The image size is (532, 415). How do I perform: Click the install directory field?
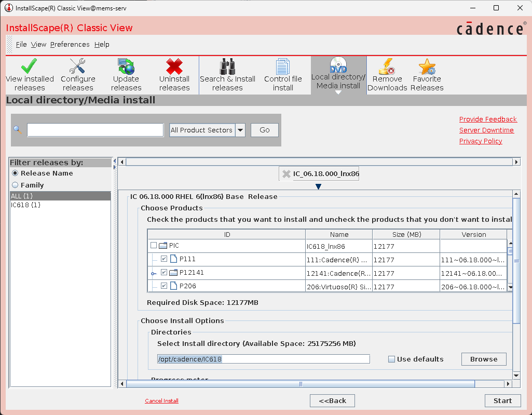264,359
